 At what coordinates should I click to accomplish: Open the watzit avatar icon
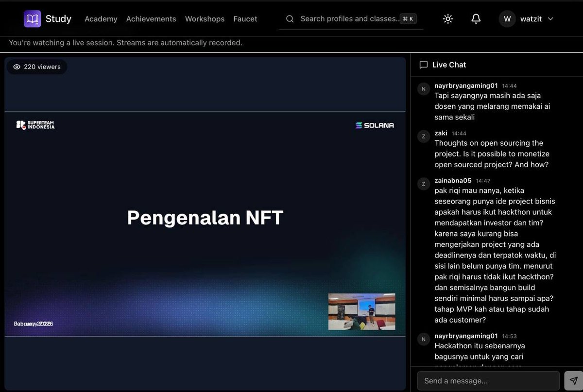click(x=507, y=18)
